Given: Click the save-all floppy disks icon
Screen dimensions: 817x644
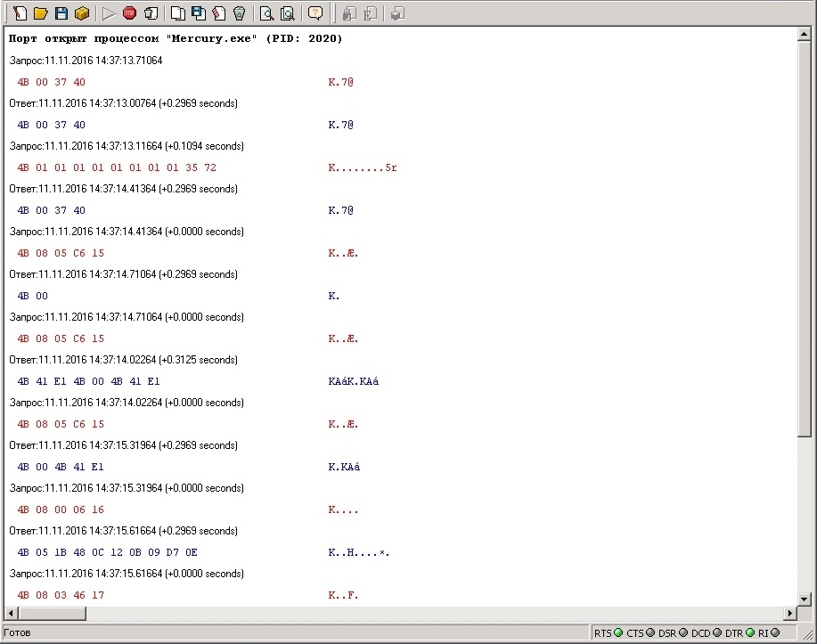Looking at the screenshot, I should pos(199,13).
